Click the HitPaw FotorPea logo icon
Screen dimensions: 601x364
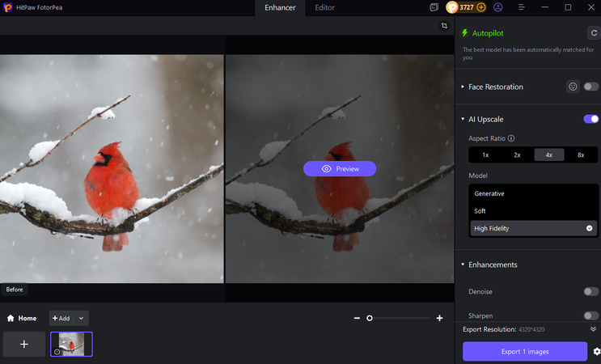tap(7, 7)
